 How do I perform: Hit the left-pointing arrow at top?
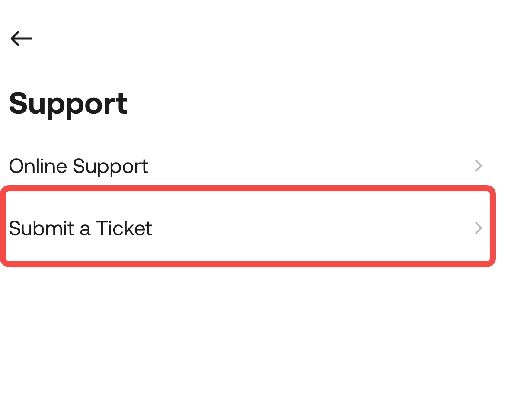(x=21, y=38)
